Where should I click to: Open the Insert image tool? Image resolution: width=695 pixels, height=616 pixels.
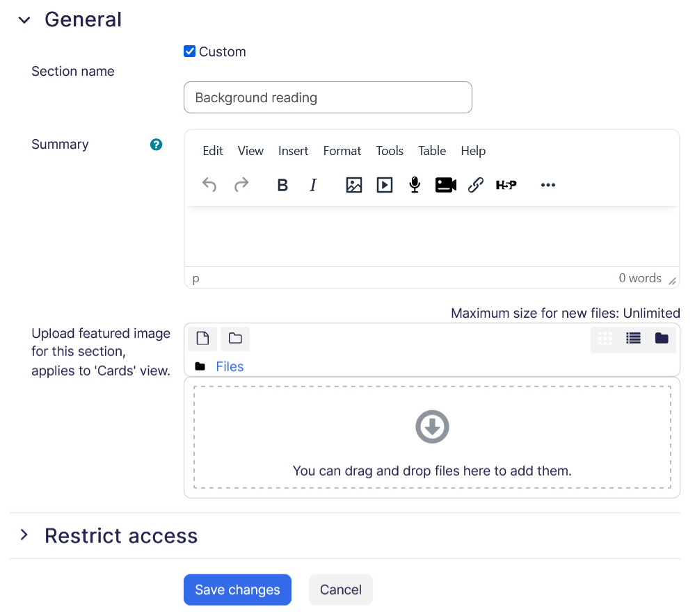tap(353, 185)
